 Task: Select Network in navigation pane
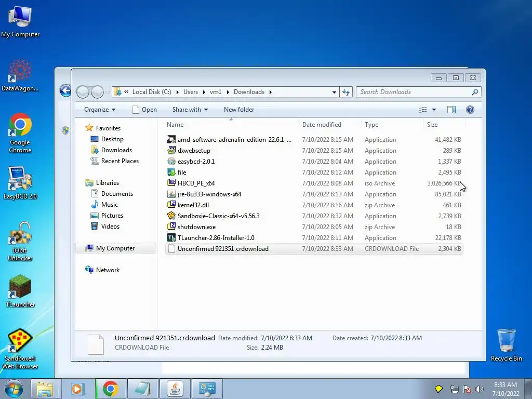pyautogui.click(x=102, y=270)
